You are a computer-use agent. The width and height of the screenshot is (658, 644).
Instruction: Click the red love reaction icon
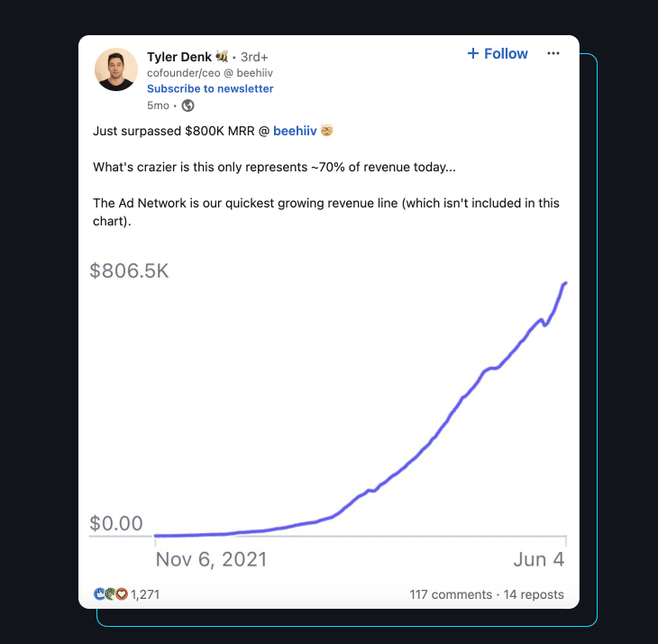click(122, 594)
